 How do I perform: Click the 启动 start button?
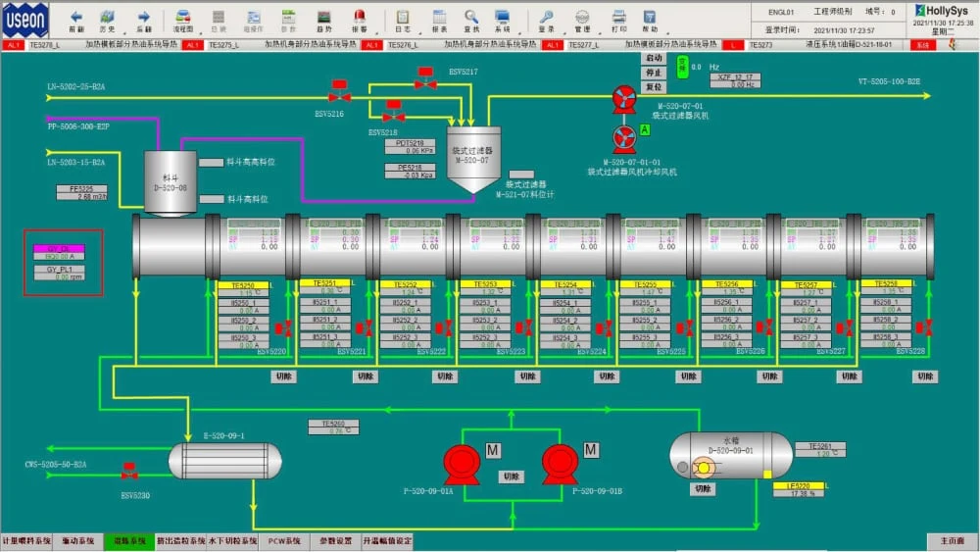[654, 58]
